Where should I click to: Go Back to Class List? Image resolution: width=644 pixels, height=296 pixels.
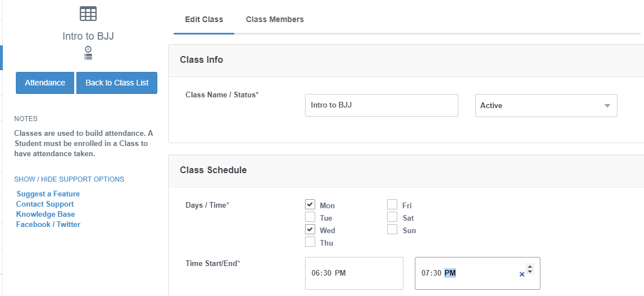click(x=117, y=83)
